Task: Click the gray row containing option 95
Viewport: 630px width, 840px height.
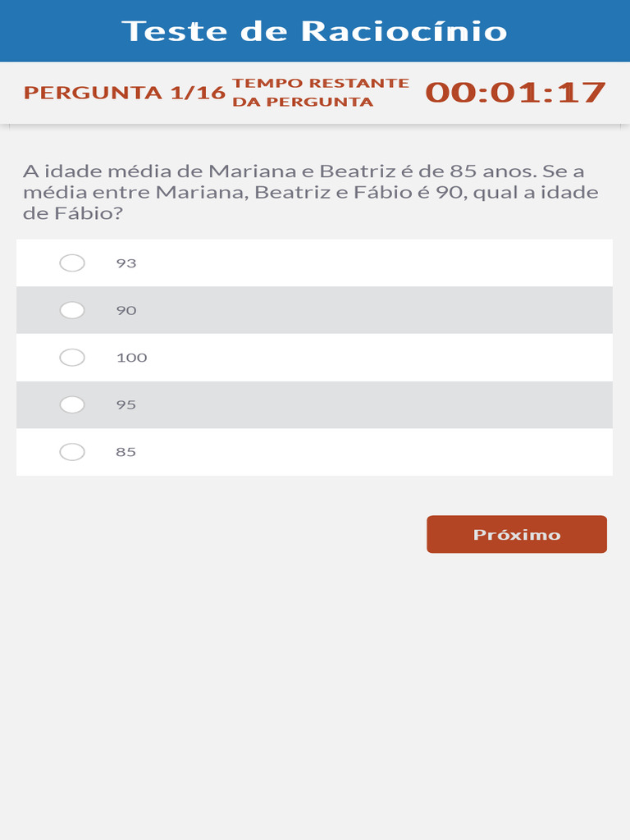Action: (369, 404)
